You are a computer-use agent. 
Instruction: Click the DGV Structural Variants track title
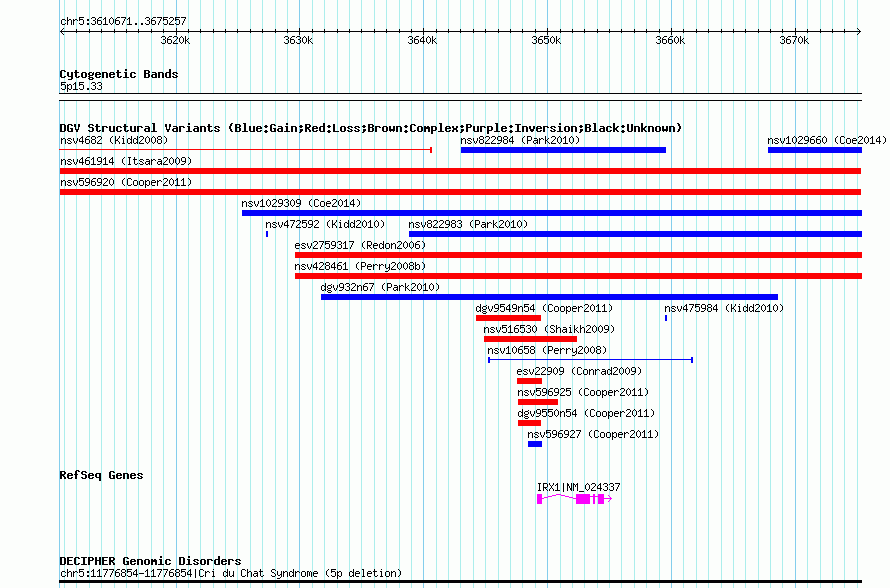(371, 128)
